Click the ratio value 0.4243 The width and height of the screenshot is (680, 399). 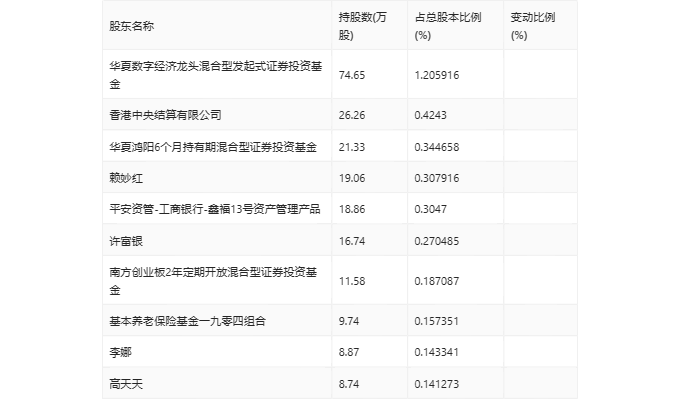[430, 115]
